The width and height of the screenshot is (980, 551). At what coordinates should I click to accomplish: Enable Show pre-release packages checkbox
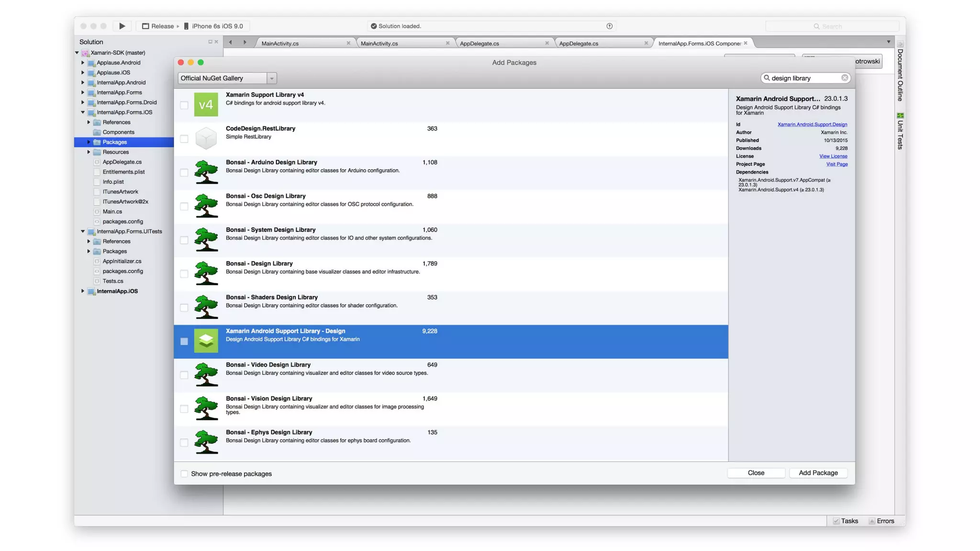click(x=184, y=474)
